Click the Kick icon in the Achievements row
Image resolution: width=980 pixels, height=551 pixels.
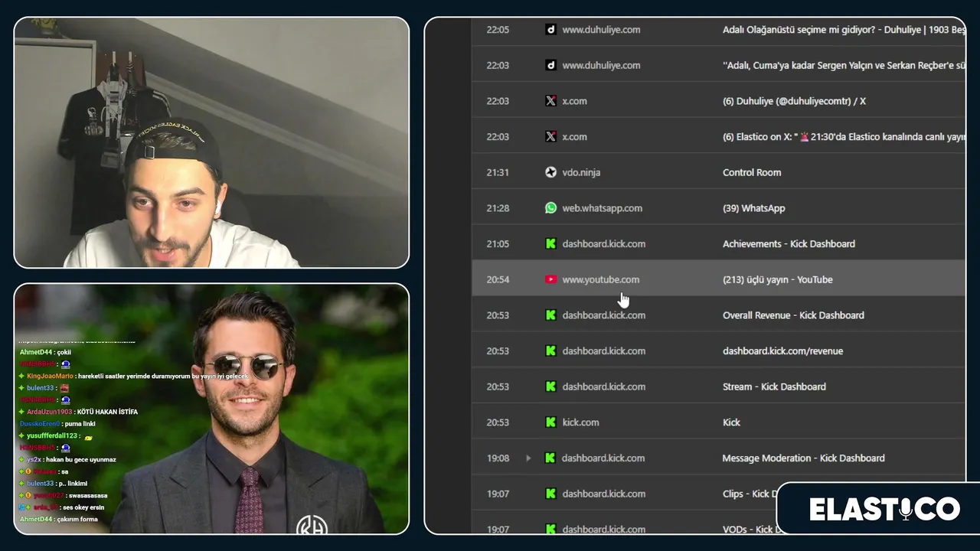click(x=550, y=244)
